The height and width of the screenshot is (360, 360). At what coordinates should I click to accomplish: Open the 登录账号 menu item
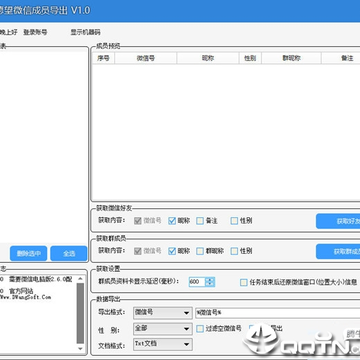point(35,32)
